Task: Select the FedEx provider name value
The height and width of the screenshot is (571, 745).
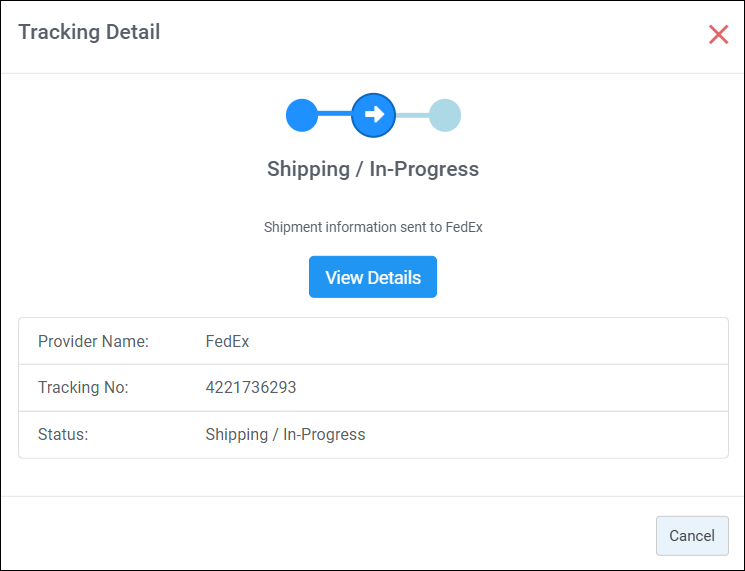Action: (x=227, y=341)
